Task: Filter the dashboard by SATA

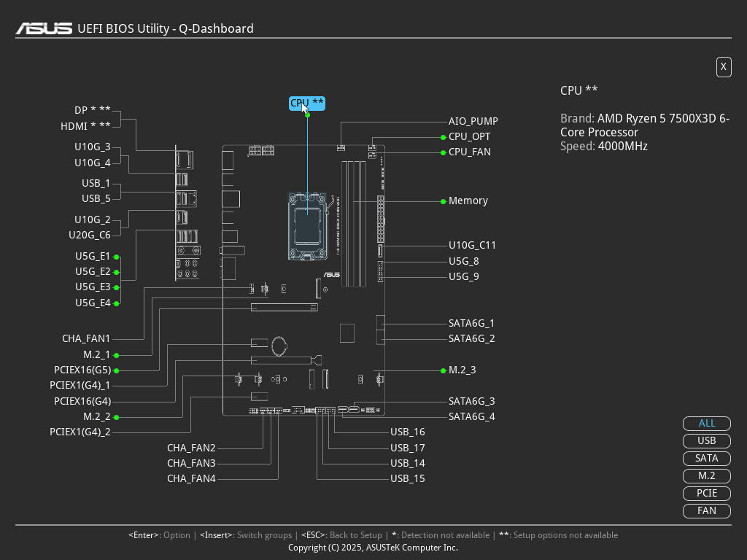Action: click(x=706, y=459)
